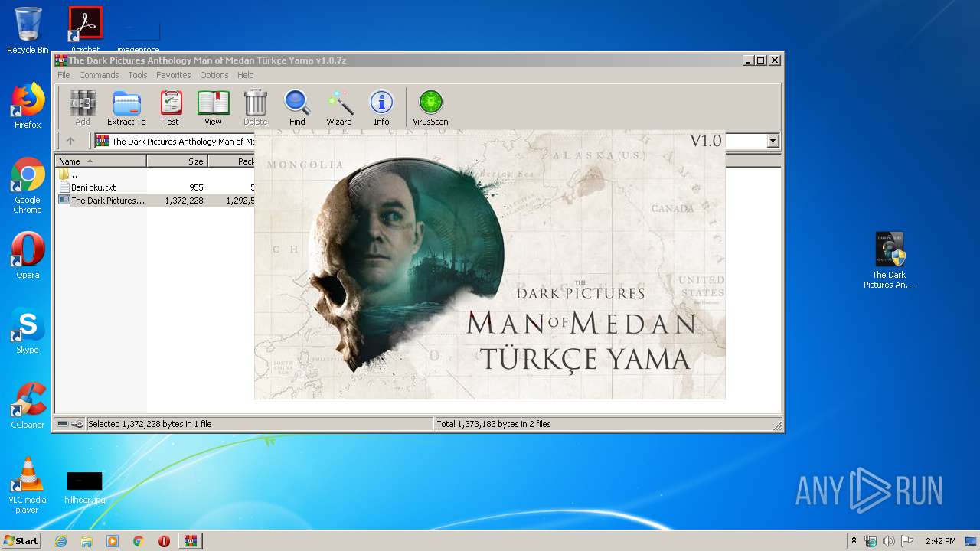The height and width of the screenshot is (551, 980).
Task: Open the Firefox desktop shortcut
Action: point(28,106)
